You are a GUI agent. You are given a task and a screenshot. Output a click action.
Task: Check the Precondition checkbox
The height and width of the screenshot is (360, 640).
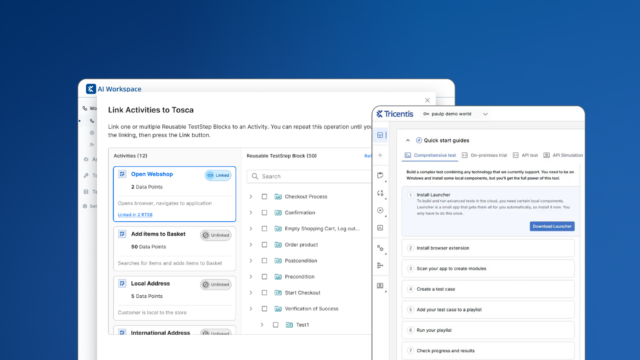[264, 277]
